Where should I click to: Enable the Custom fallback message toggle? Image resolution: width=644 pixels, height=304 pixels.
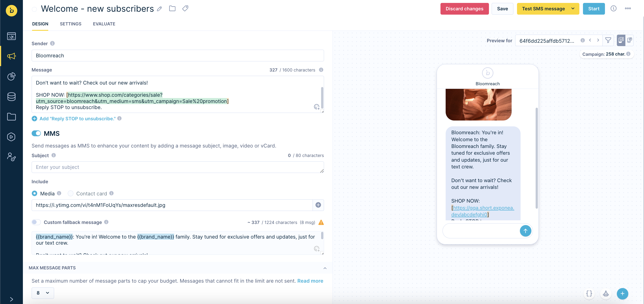[x=36, y=222]
